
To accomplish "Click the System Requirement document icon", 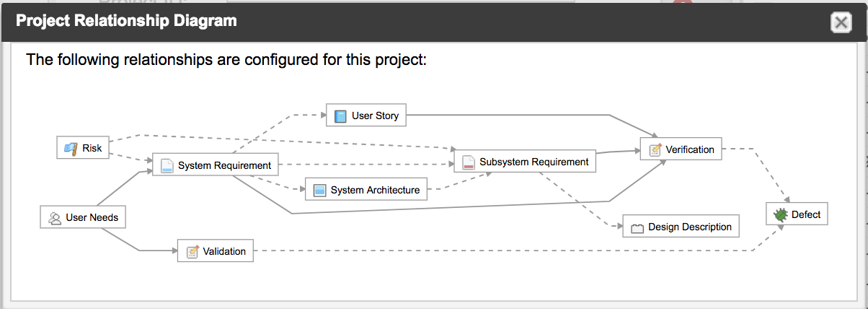I will (167, 165).
